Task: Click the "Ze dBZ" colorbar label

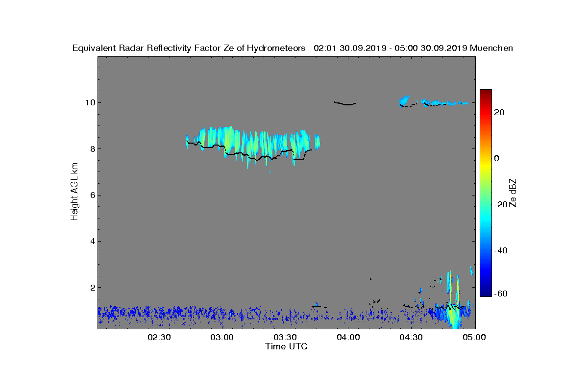Action: point(514,193)
